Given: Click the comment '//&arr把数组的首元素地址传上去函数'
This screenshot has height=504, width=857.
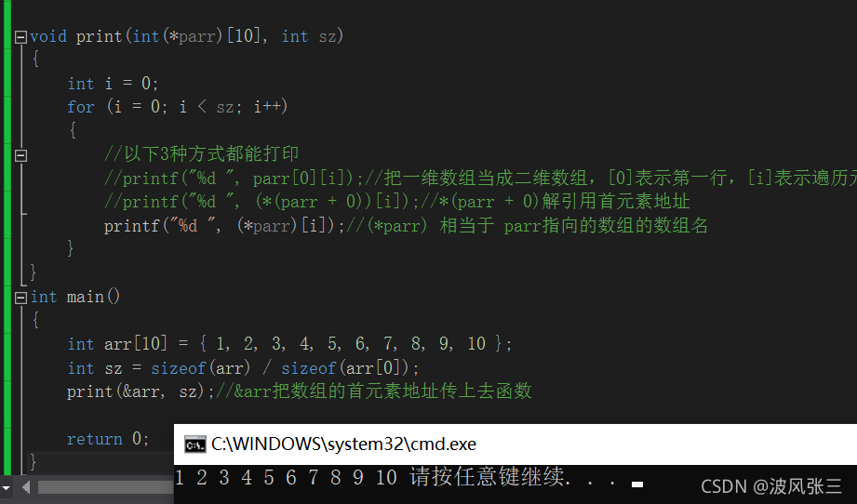Looking at the screenshot, I should (374, 391).
